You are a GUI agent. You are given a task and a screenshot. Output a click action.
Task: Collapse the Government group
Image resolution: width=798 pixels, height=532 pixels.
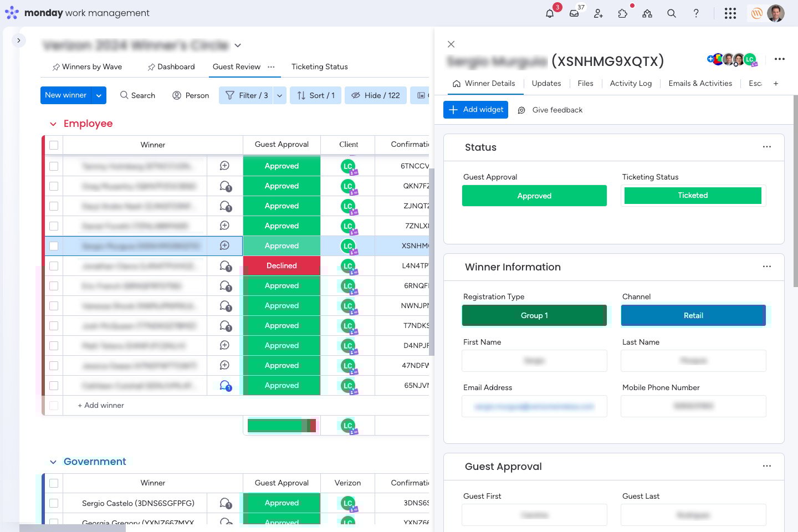[x=53, y=462]
